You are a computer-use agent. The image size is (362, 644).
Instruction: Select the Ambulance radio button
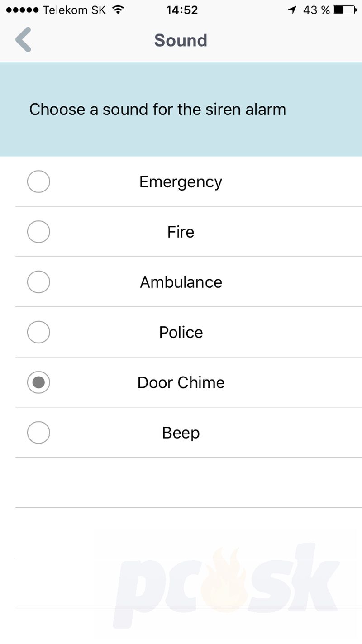point(38,282)
